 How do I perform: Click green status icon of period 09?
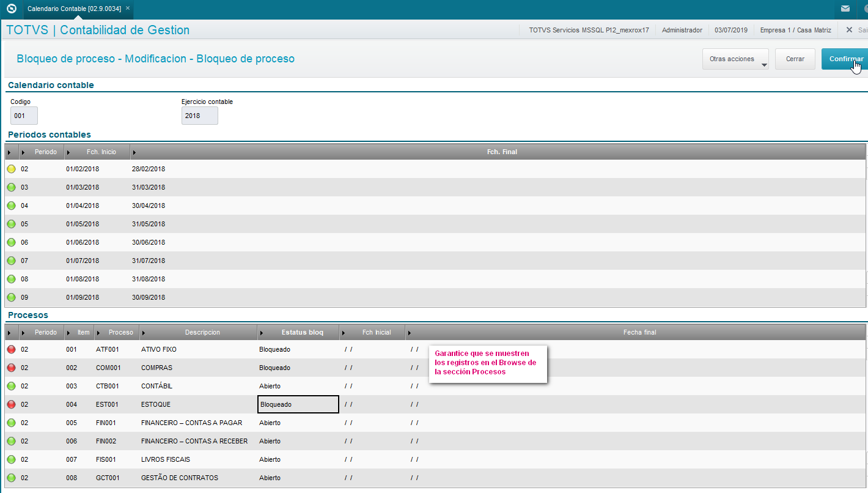(x=11, y=297)
